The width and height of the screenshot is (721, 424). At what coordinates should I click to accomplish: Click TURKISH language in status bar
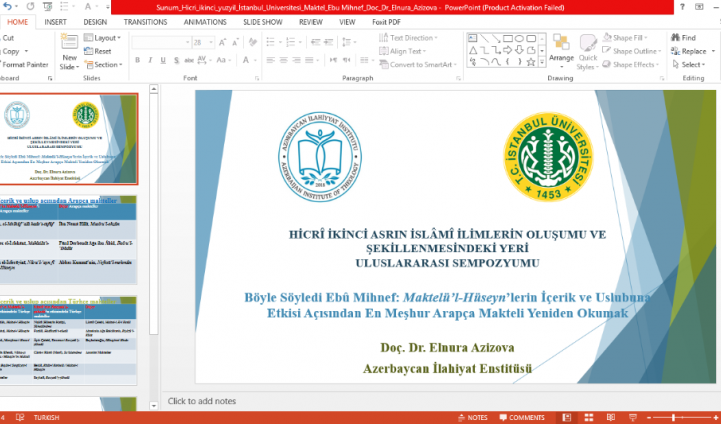click(x=46, y=418)
